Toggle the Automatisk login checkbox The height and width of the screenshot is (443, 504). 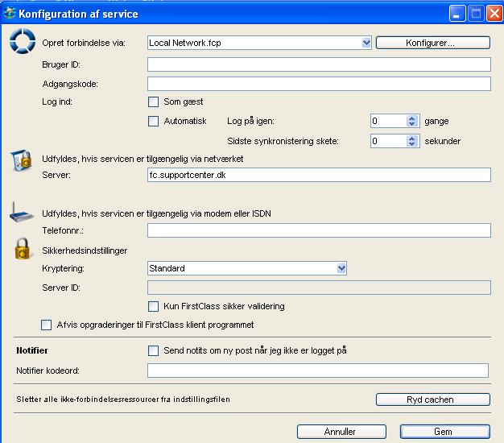click(x=153, y=121)
